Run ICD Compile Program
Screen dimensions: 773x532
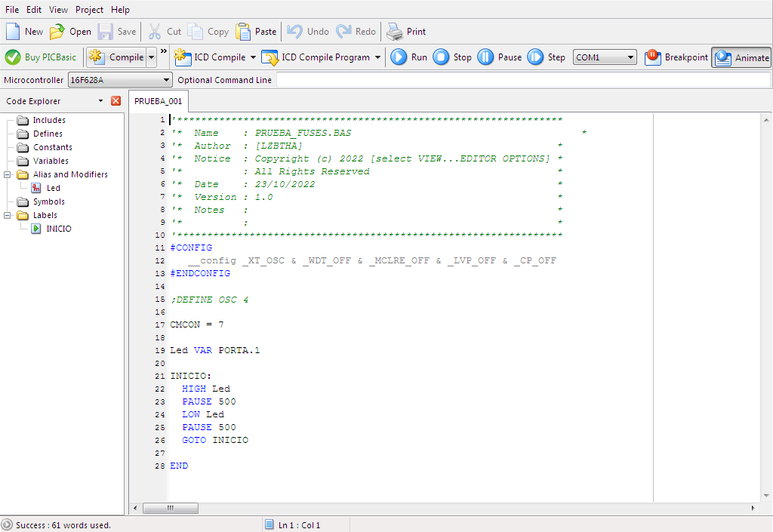[x=316, y=57]
